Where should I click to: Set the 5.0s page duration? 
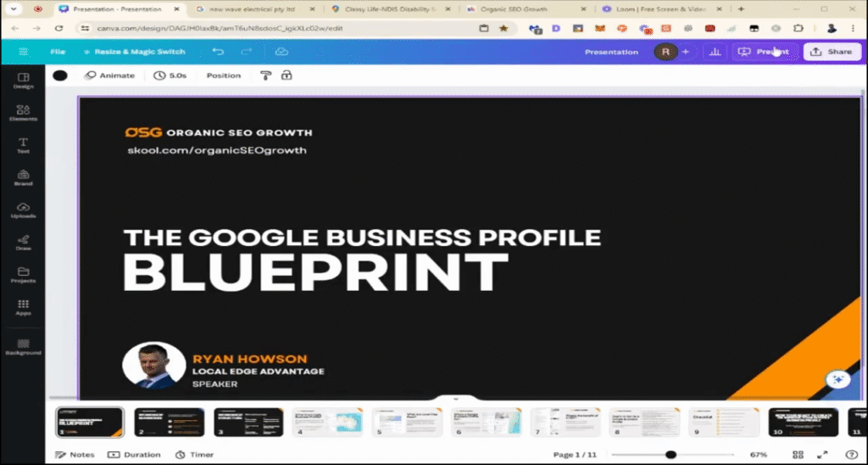pyautogui.click(x=170, y=76)
